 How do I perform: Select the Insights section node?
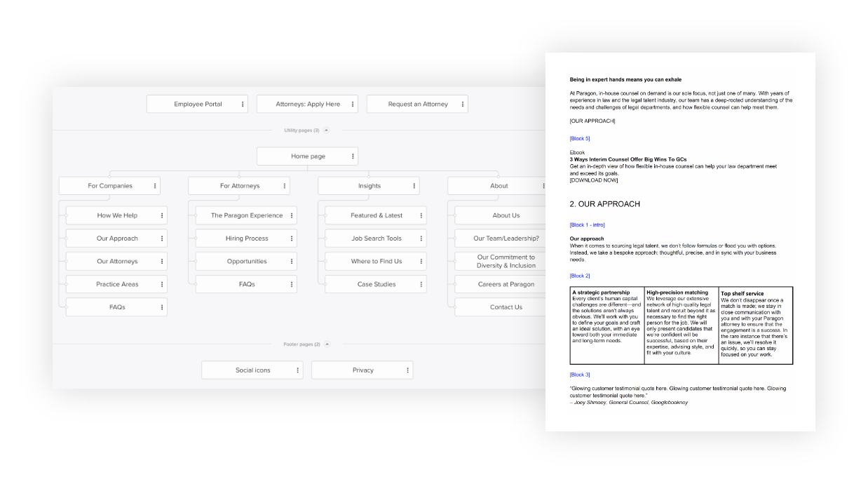pyautogui.click(x=369, y=186)
